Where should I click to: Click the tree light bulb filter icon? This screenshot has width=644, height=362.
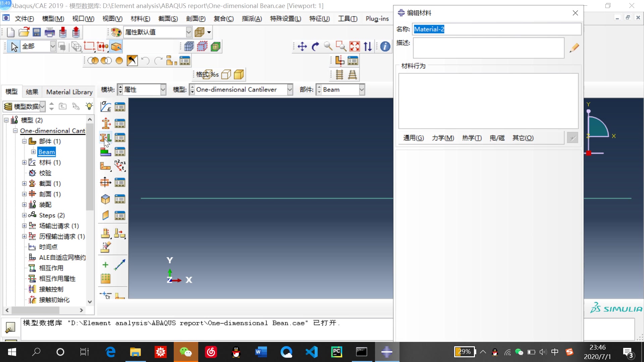[89, 106]
